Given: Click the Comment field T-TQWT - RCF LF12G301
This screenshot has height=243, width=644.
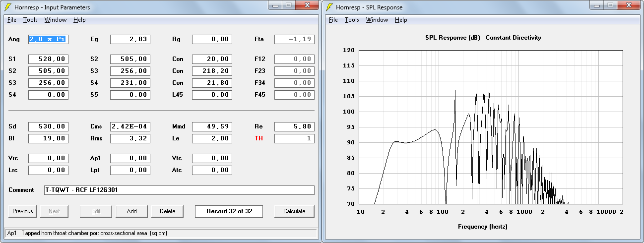Looking at the screenshot, I should click(x=179, y=190).
